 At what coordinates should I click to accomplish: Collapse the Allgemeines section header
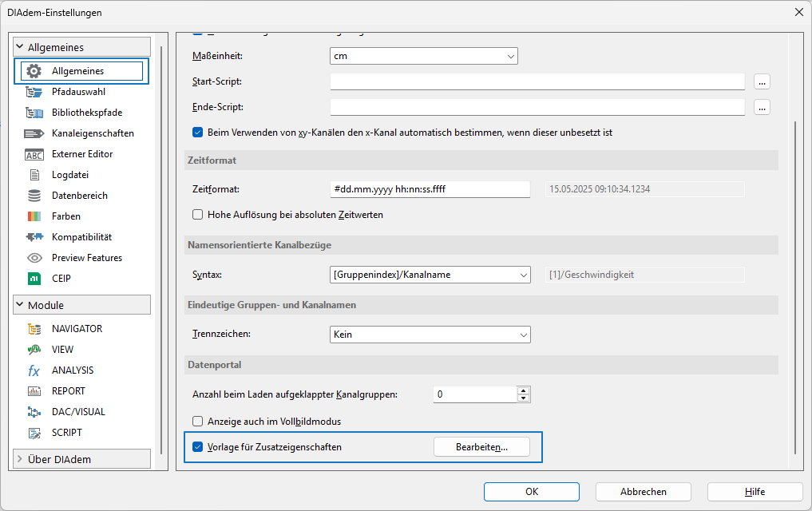click(x=81, y=47)
